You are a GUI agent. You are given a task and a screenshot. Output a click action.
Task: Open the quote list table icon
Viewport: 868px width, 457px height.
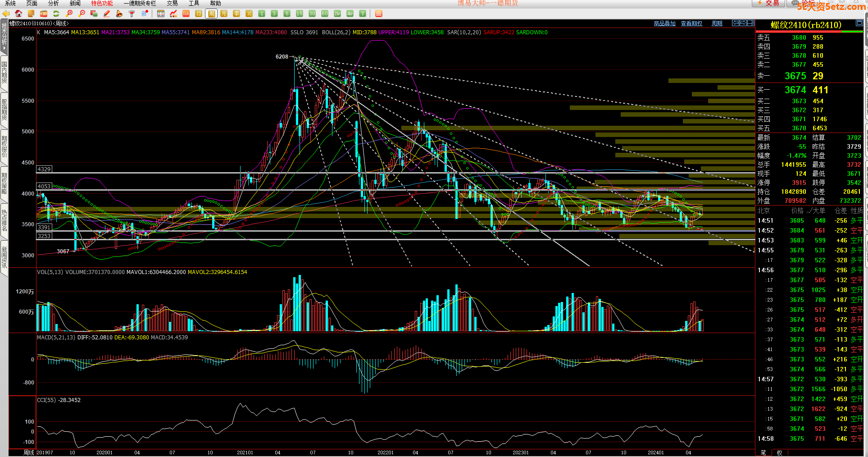tap(161, 14)
